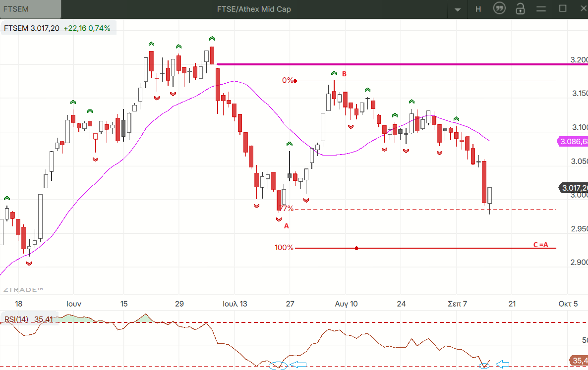Viewport: 588px width, 370px height.
Task: Click the blue arrow near latest RSI low
Action: [x=503, y=364]
